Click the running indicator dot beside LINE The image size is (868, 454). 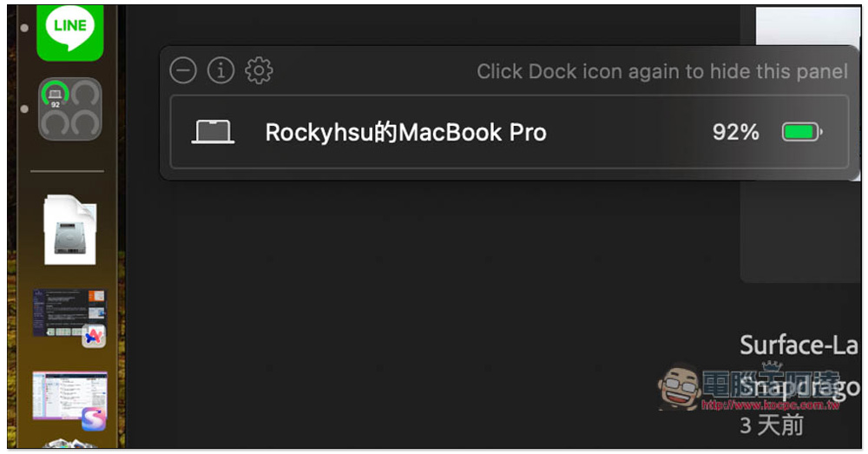[24, 28]
